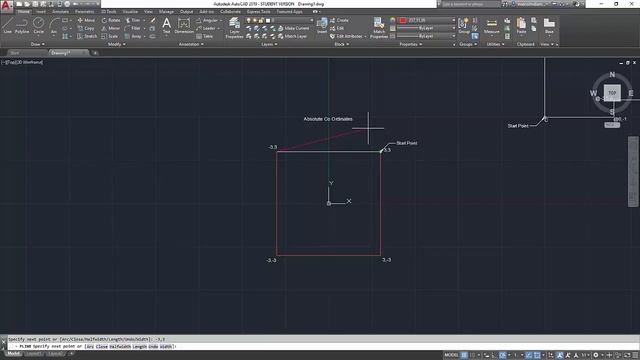The height and width of the screenshot is (360, 640).
Task: Click the Move tool
Action: [86, 20]
